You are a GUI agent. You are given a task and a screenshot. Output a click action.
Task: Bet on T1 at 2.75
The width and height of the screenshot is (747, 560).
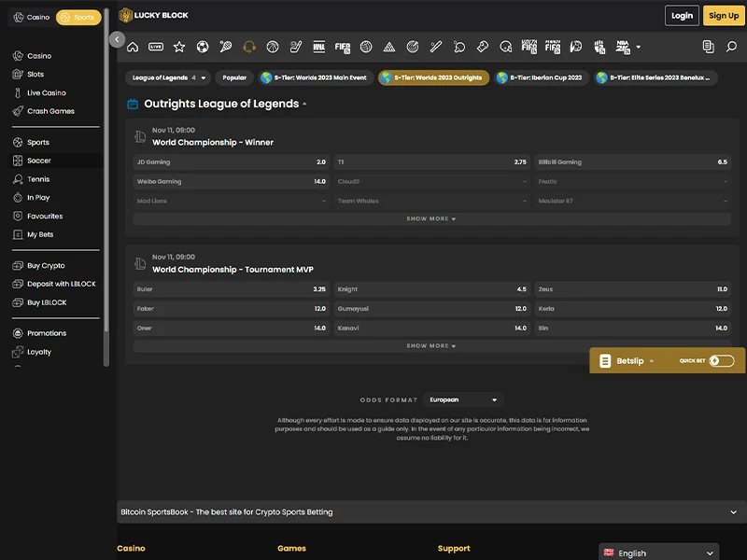coord(432,161)
